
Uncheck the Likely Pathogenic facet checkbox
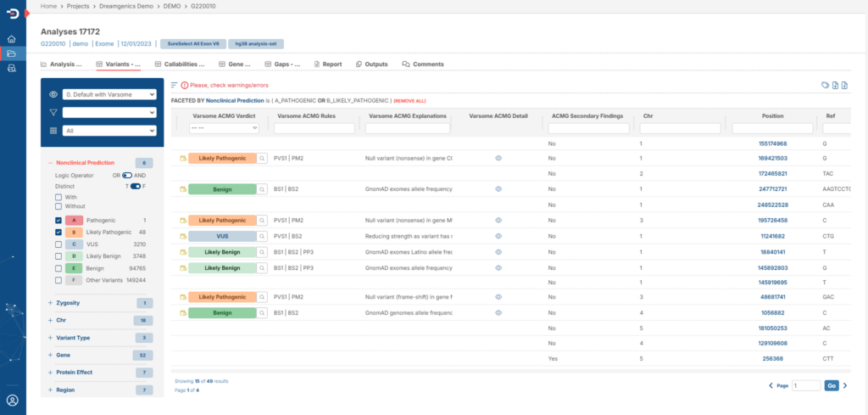tap(58, 233)
